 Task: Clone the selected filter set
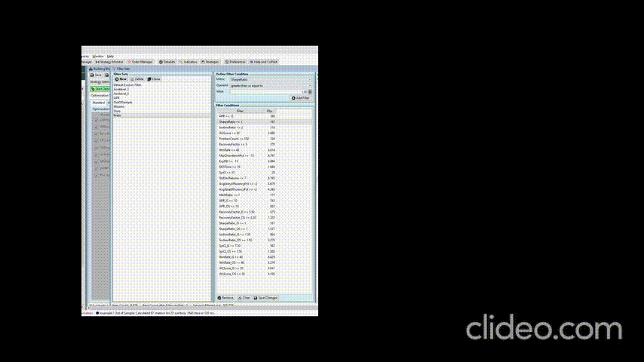click(x=154, y=79)
